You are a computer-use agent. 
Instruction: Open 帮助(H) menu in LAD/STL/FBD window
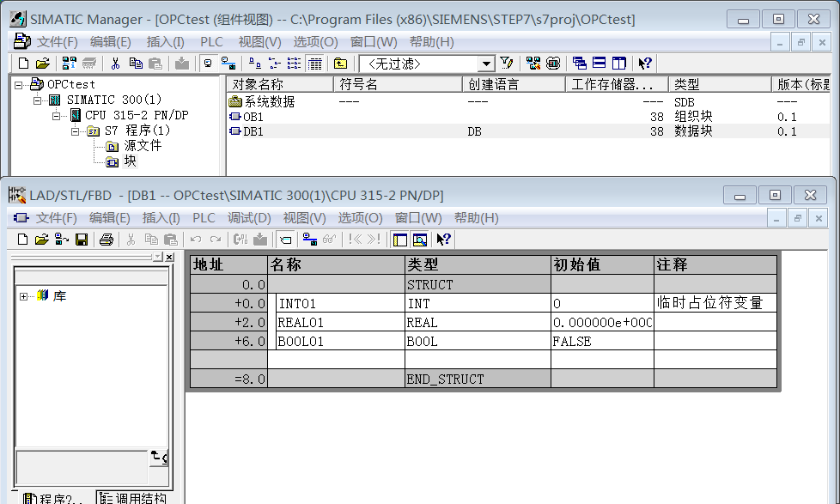476,218
